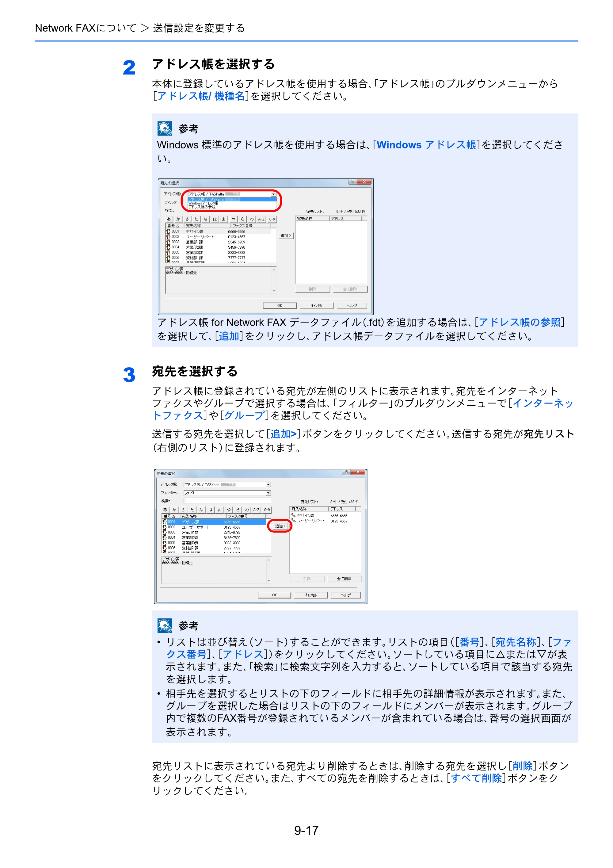Click contact icon for 0001 in step 2 dialog
613x868 pixels.
[x=168, y=231]
